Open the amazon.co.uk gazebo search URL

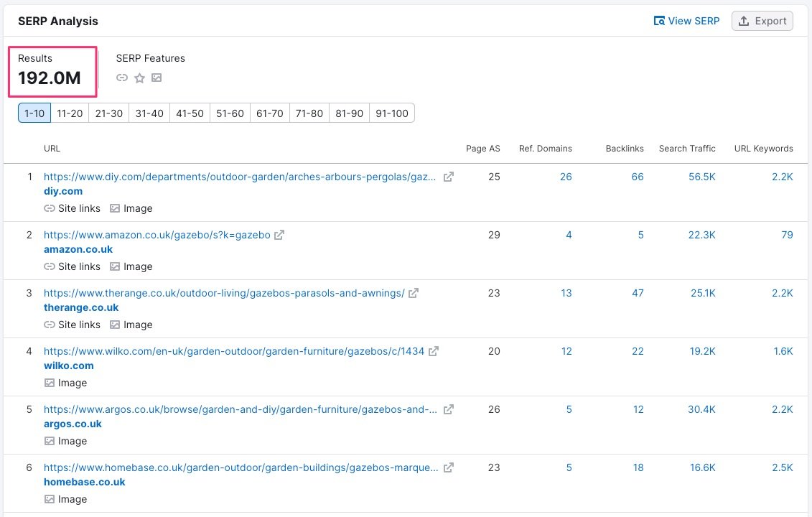point(157,235)
